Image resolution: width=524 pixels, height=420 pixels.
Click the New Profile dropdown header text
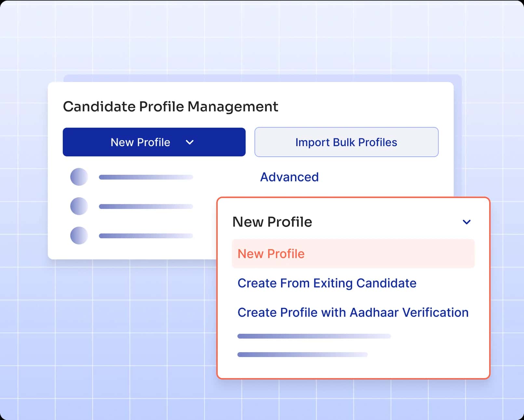pyautogui.click(x=272, y=222)
